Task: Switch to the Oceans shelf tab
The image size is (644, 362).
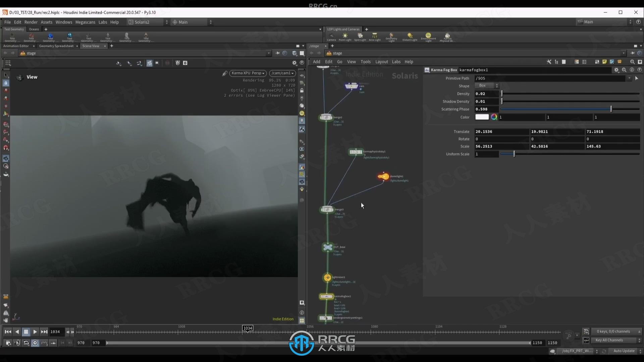Action: (34, 29)
